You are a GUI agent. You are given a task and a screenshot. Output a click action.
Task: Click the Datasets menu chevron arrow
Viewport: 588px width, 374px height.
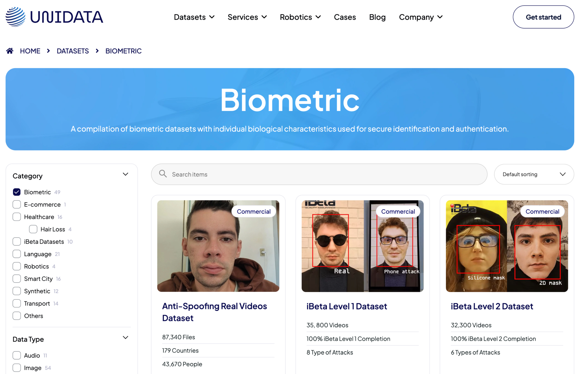pos(212,17)
